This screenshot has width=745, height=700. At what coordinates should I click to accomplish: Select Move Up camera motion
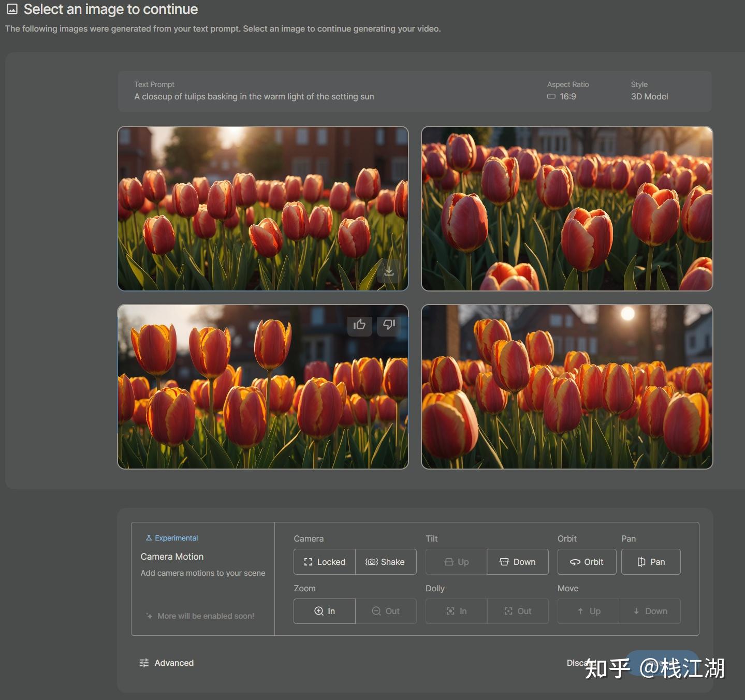pyautogui.click(x=588, y=611)
